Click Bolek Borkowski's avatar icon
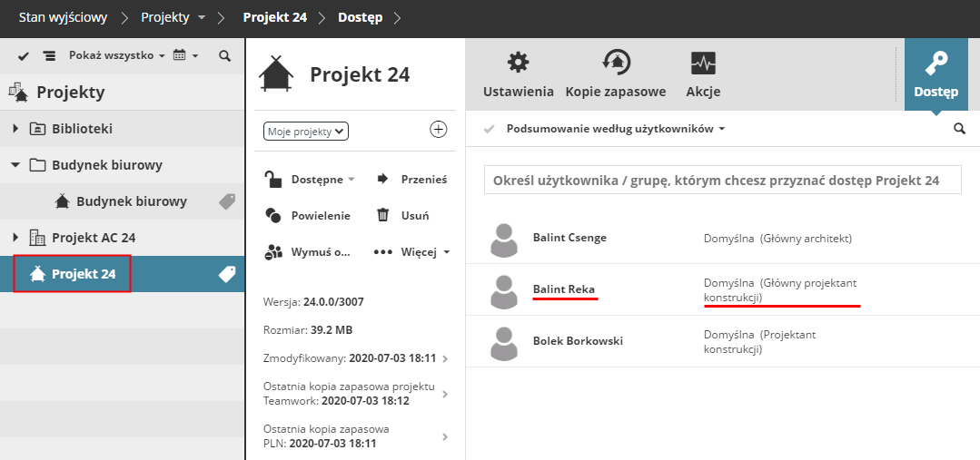980x460 pixels. click(503, 343)
